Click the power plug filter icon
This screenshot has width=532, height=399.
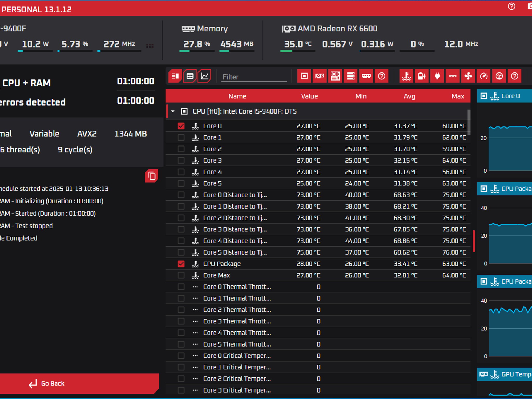coord(437,76)
